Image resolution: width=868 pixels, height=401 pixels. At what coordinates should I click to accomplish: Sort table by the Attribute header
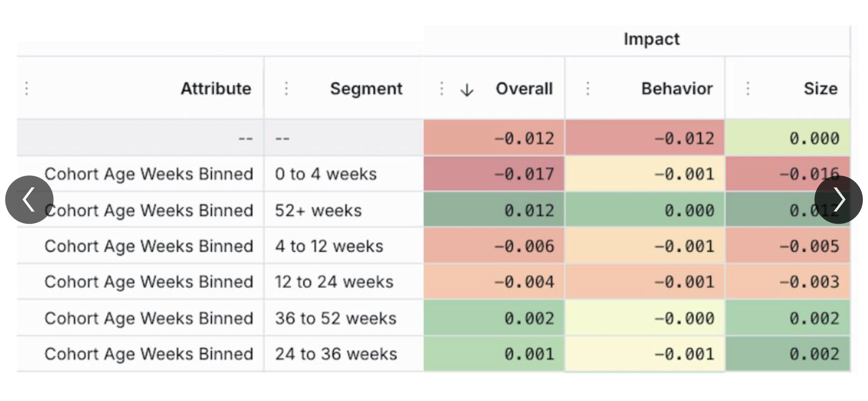[x=216, y=88]
